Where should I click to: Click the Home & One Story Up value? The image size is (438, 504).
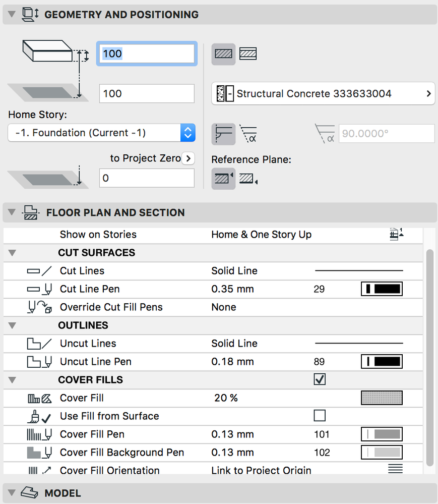click(x=262, y=234)
